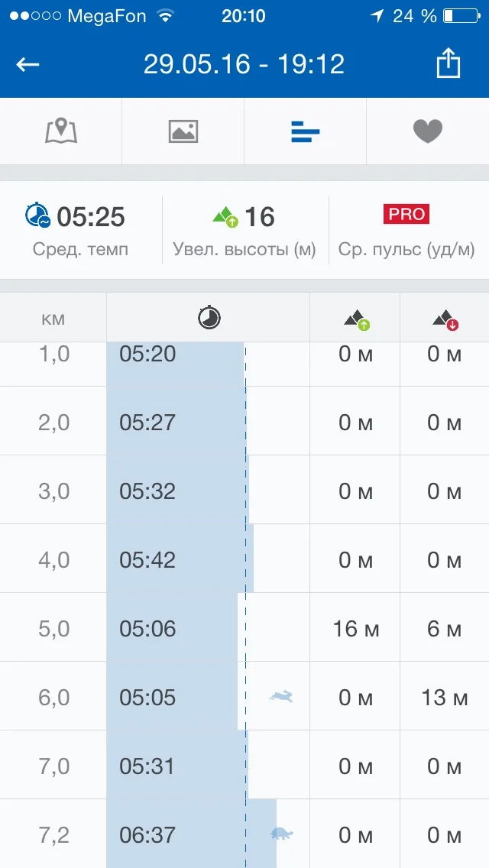The width and height of the screenshot is (489, 868).
Task: Tap the average pace clock icon
Action: pyautogui.click(x=37, y=217)
